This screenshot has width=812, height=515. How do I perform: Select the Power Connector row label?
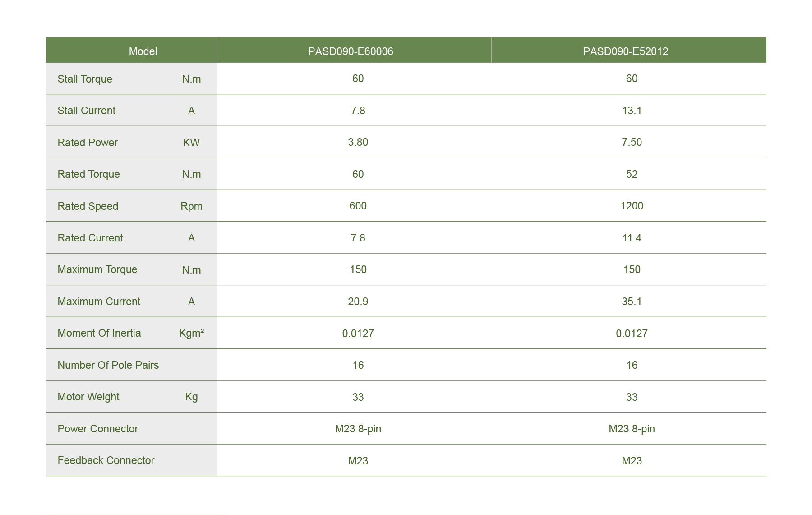click(x=98, y=429)
